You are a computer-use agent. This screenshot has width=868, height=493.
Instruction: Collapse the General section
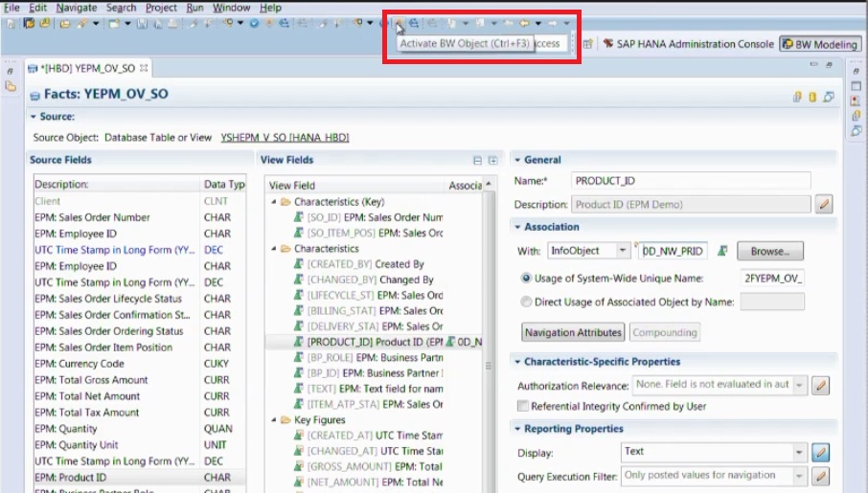[517, 160]
